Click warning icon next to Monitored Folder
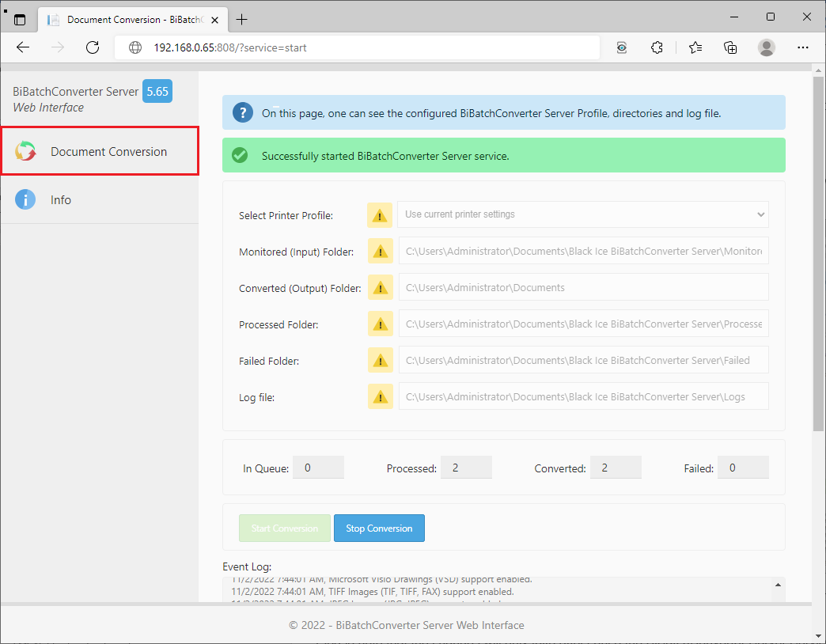 [380, 252]
